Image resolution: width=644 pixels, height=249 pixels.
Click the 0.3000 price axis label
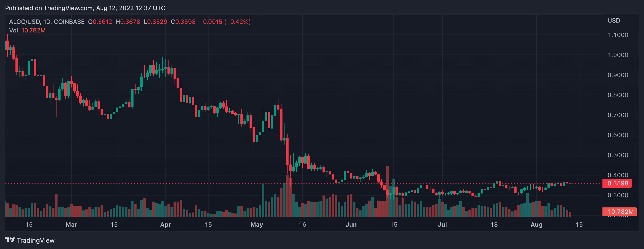pyautogui.click(x=618, y=195)
